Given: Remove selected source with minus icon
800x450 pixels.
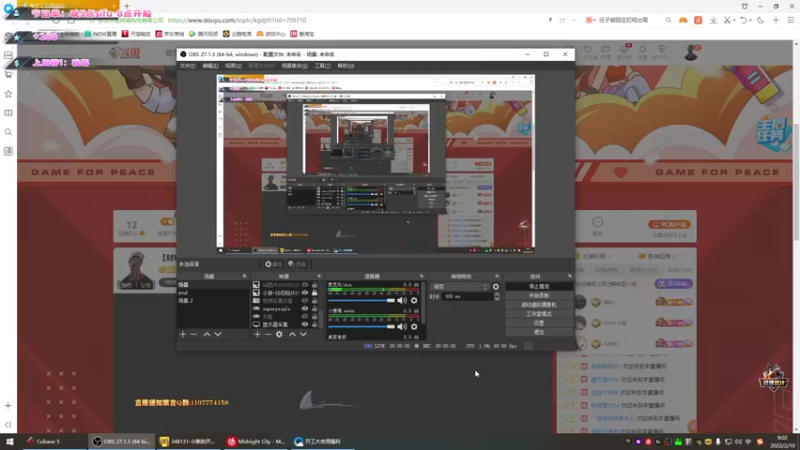Looking at the screenshot, I should [268, 334].
